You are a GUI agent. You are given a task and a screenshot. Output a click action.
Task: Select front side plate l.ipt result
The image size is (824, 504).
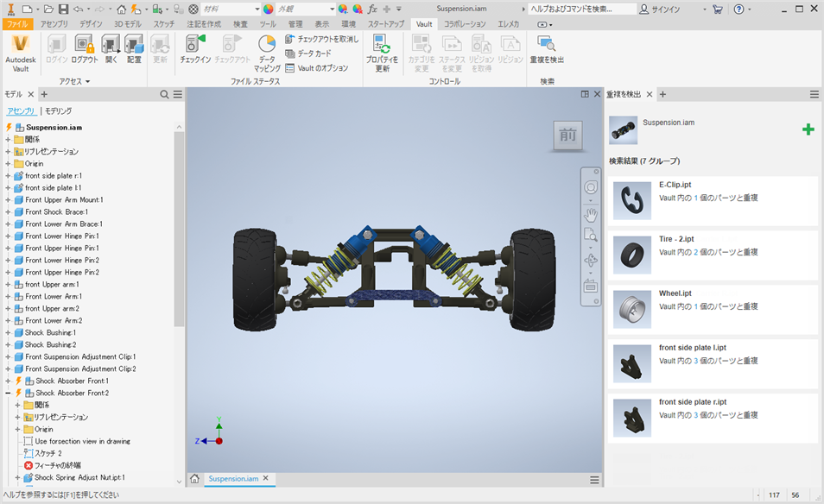coord(713,364)
